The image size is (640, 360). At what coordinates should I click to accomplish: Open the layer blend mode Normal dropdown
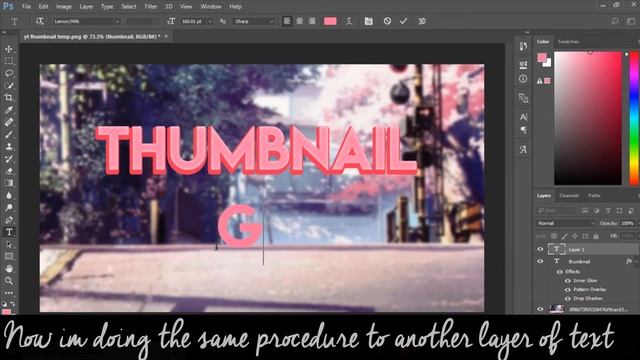[x=566, y=223]
